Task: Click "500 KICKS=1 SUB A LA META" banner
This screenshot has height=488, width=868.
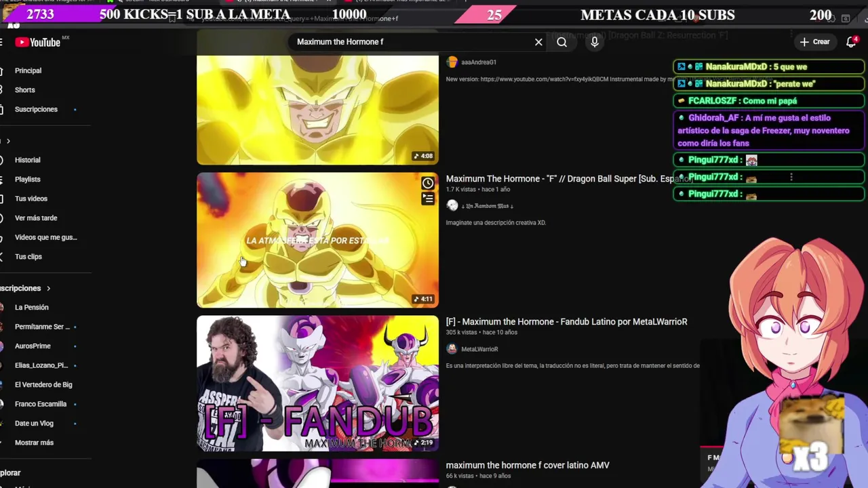Action: 195,15
